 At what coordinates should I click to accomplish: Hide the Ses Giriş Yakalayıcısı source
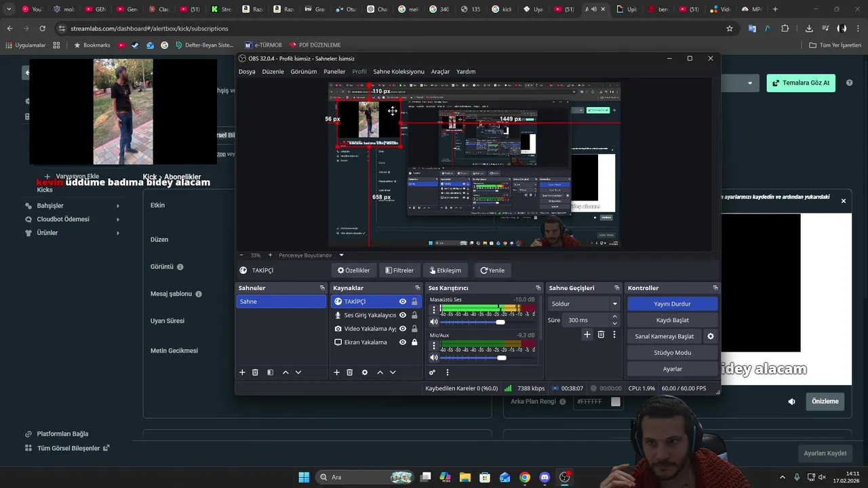(403, 315)
